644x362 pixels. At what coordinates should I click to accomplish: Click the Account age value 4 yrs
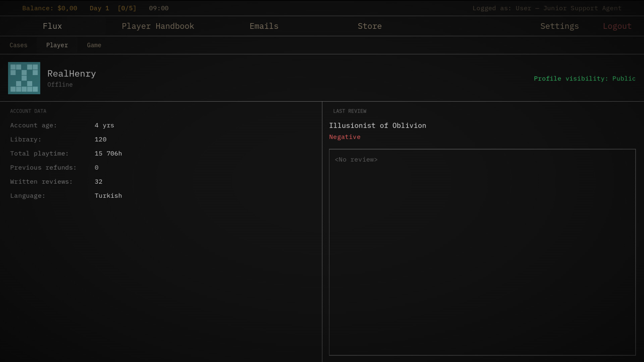(104, 125)
